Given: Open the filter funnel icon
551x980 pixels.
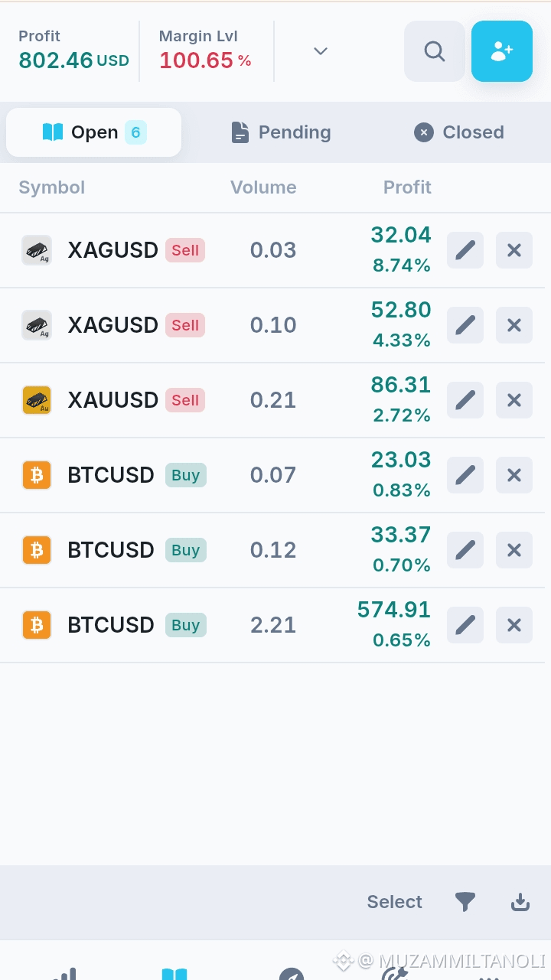Looking at the screenshot, I should pyautogui.click(x=465, y=902).
